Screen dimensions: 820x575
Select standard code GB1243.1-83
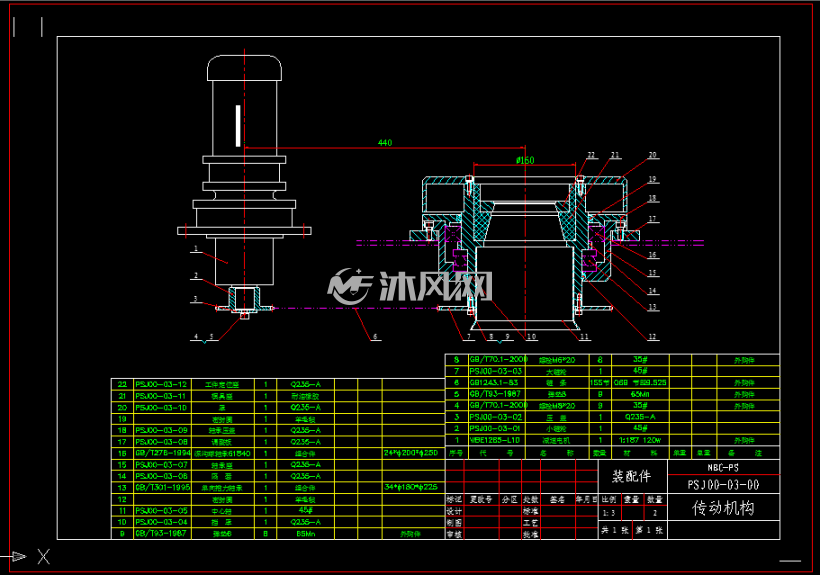pos(494,382)
